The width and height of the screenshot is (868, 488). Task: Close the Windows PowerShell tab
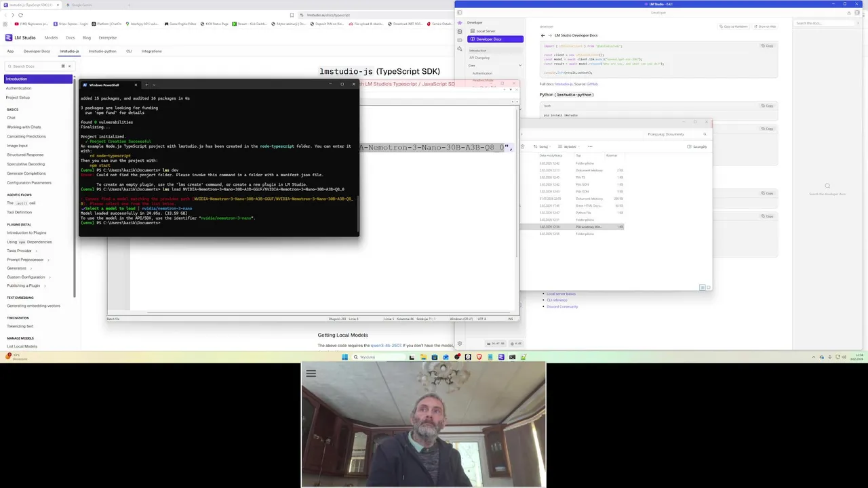pyautogui.click(x=136, y=85)
